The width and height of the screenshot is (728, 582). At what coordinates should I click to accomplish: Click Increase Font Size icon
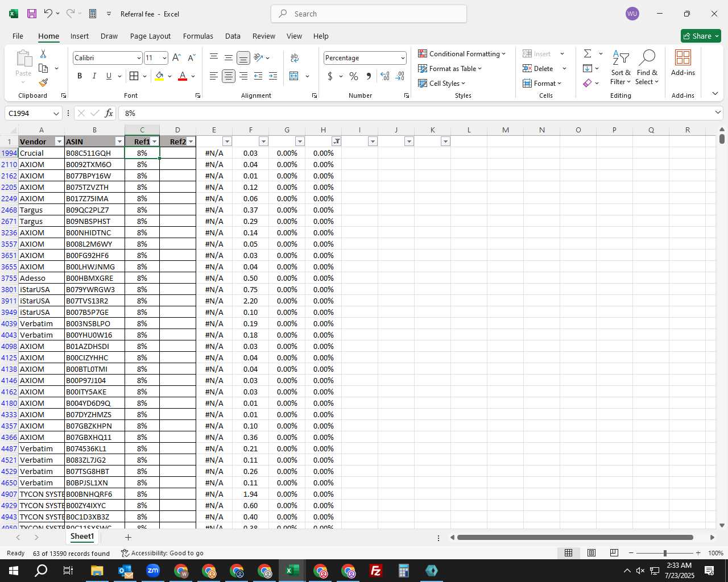176,57
